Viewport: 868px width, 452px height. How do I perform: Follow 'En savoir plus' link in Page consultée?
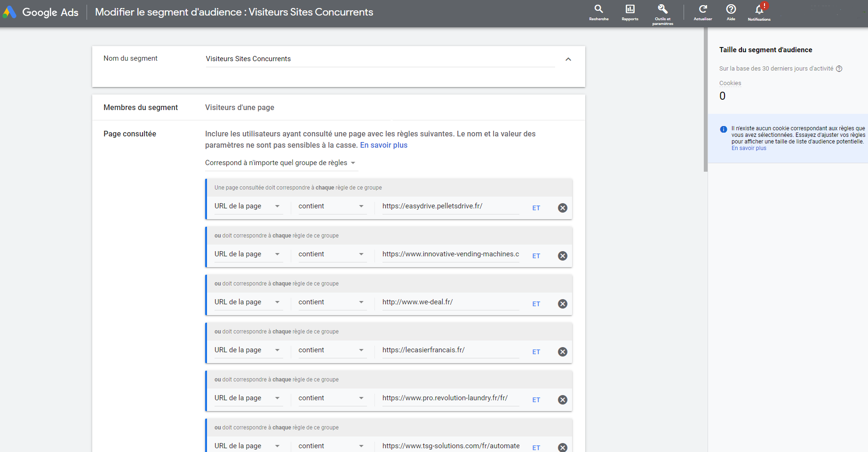[x=383, y=145]
